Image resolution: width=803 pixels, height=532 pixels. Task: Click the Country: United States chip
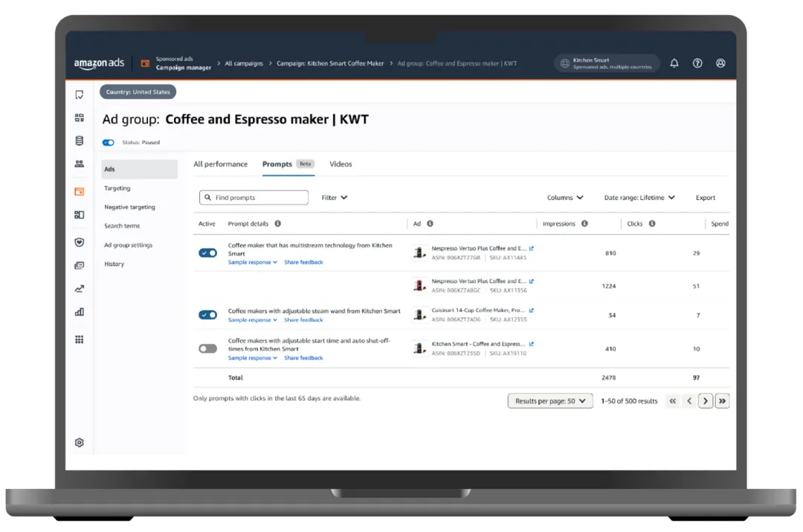pos(138,92)
